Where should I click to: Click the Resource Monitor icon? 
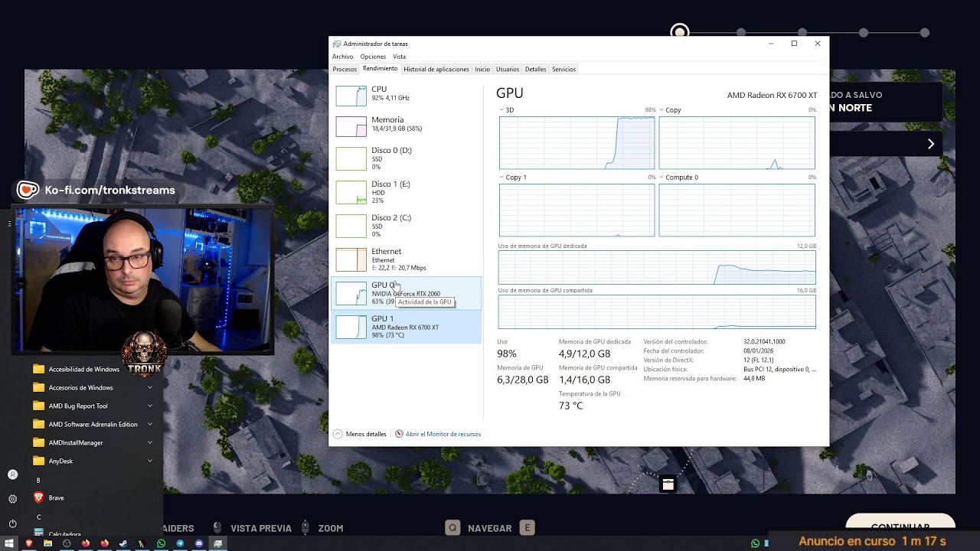pyautogui.click(x=399, y=434)
